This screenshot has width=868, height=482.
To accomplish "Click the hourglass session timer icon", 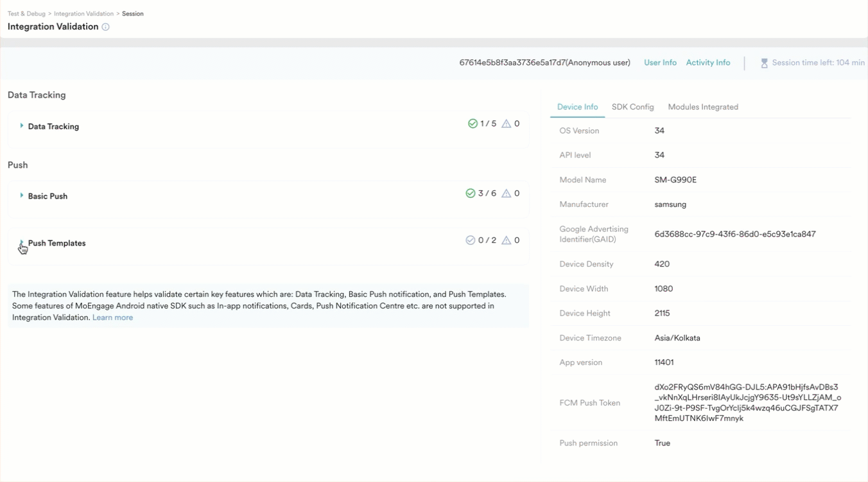I will 764,63.
